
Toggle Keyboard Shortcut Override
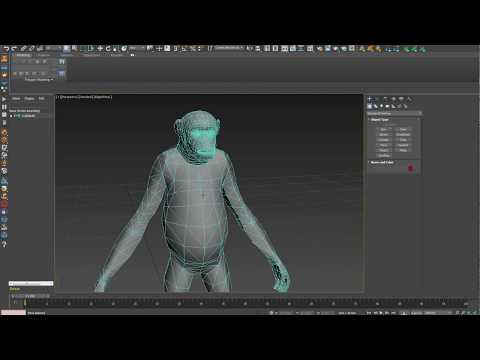pyautogui.click(x=167, y=49)
